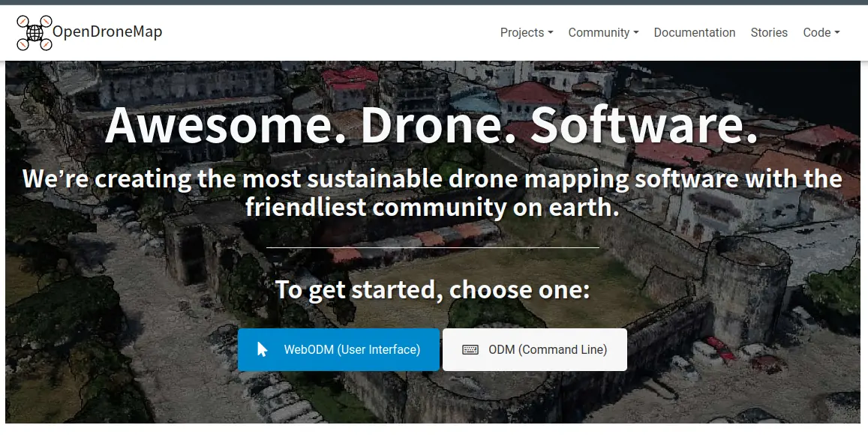Screen dimensions: 868x437
Task: Go to the Documentation page
Action: tap(694, 33)
